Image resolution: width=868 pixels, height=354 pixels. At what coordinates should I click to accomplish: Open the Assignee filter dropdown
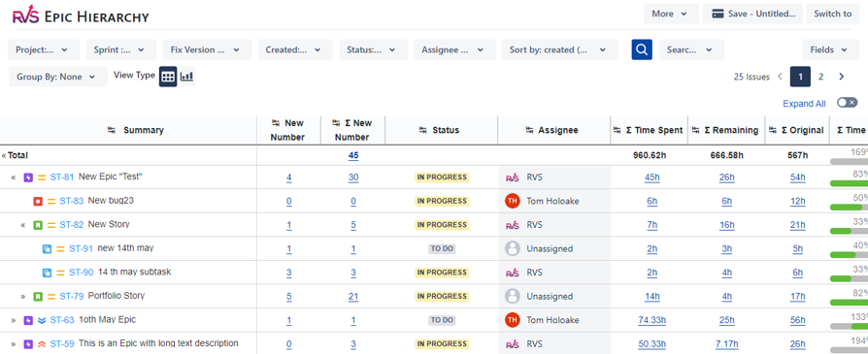pyautogui.click(x=454, y=49)
